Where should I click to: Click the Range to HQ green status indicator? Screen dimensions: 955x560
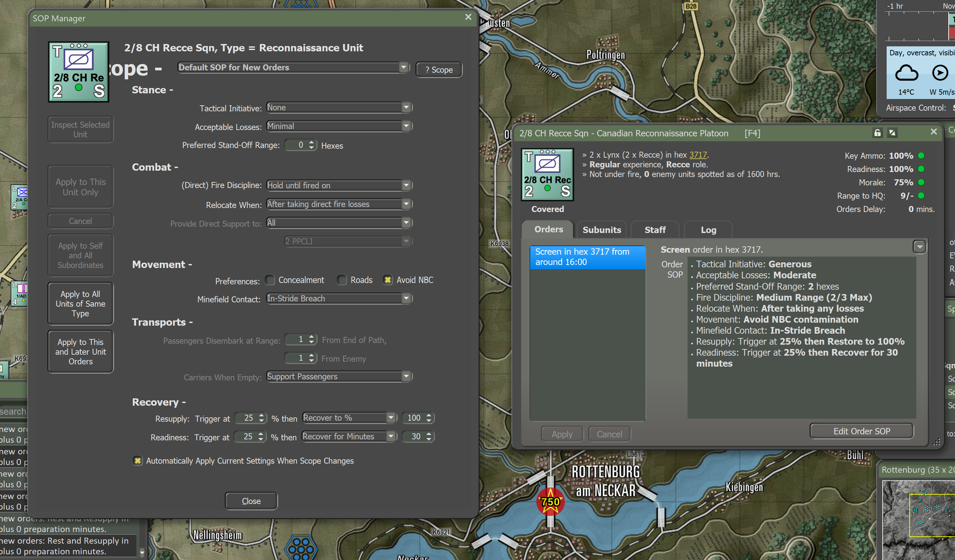pyautogui.click(x=921, y=196)
